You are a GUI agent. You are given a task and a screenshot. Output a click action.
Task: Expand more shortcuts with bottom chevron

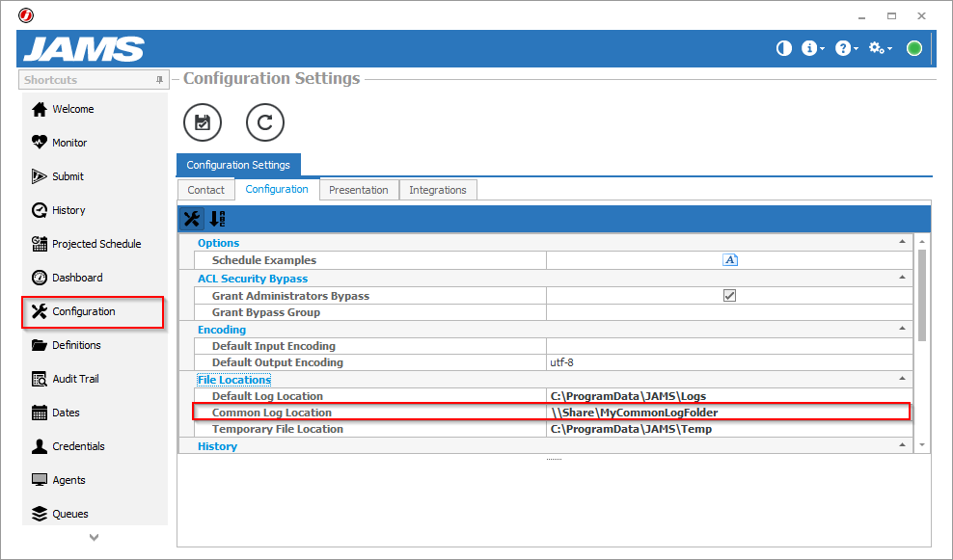coord(94,537)
